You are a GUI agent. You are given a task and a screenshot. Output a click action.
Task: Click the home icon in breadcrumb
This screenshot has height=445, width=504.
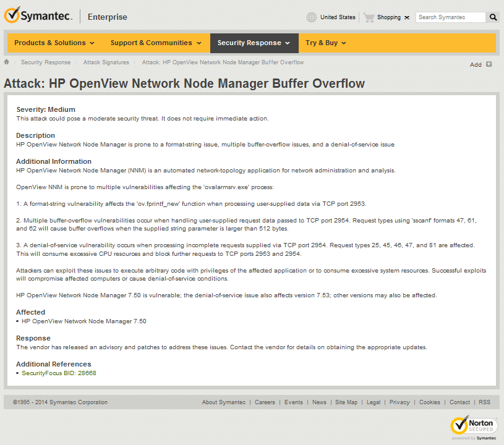point(6,62)
